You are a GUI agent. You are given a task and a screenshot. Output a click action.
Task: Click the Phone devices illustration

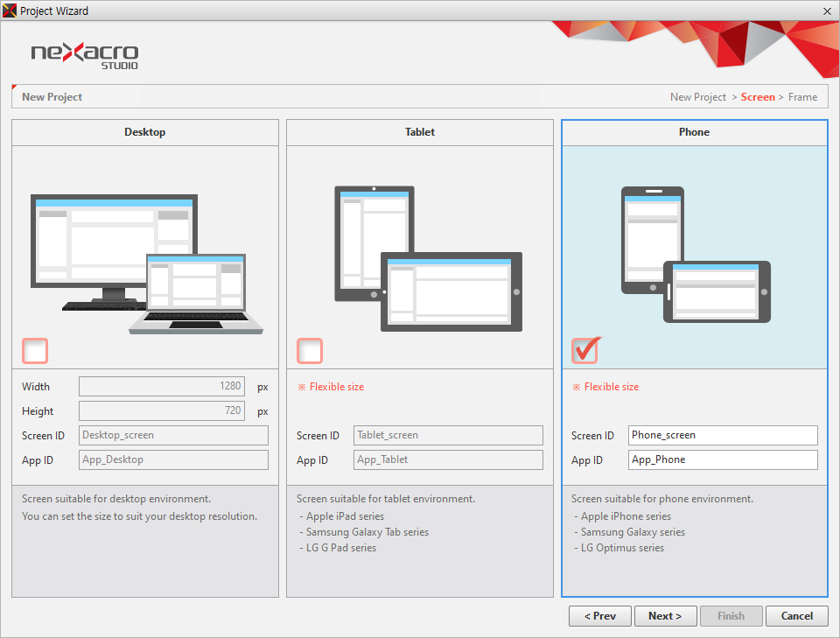pyautogui.click(x=696, y=254)
